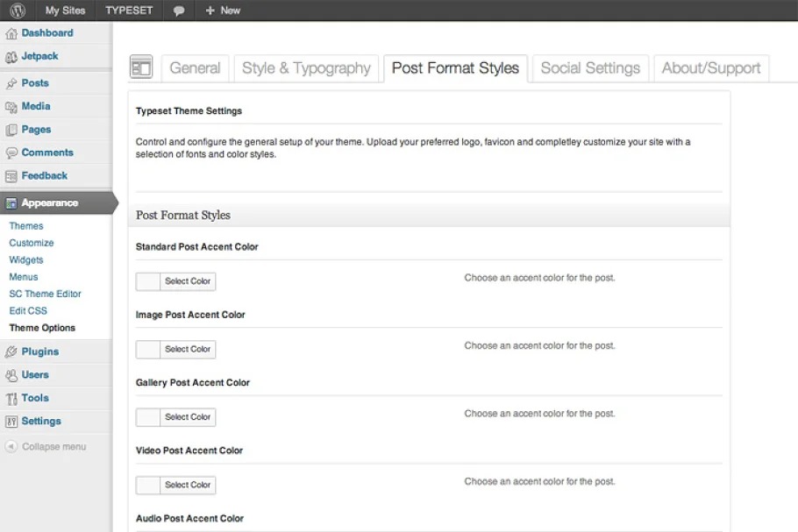This screenshot has width=798, height=532.
Task: Switch to the Style & Typography tab
Action: click(x=306, y=68)
